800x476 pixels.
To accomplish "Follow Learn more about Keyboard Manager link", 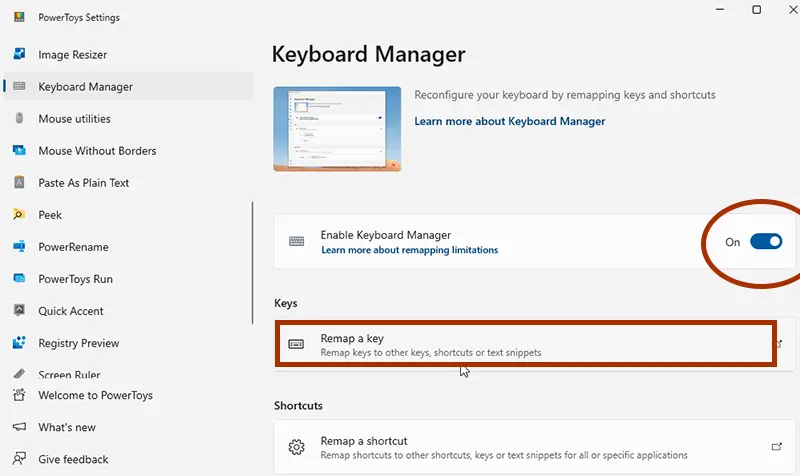I will pyautogui.click(x=509, y=121).
